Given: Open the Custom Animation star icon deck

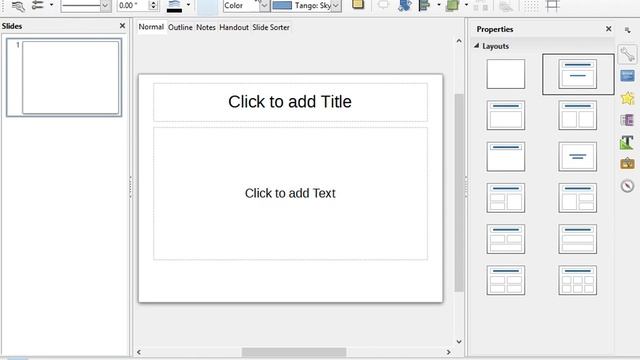Looking at the screenshot, I should (627, 98).
